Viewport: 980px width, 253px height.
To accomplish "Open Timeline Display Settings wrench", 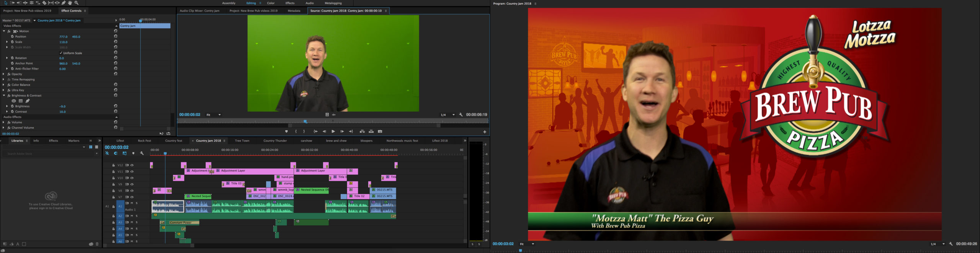I will point(142,153).
